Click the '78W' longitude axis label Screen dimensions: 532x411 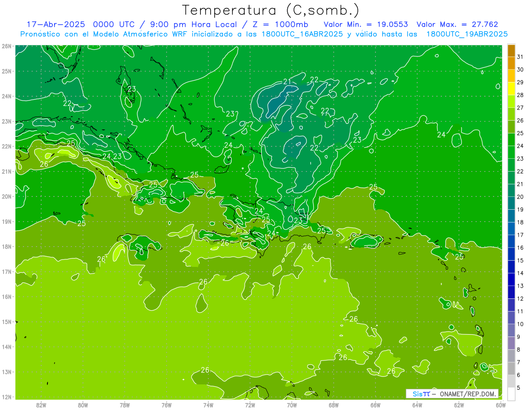point(125,405)
